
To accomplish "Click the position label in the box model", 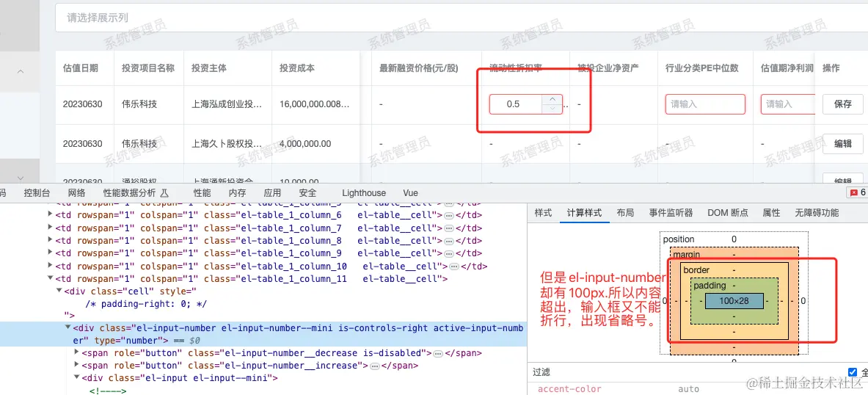I will pyautogui.click(x=679, y=239).
